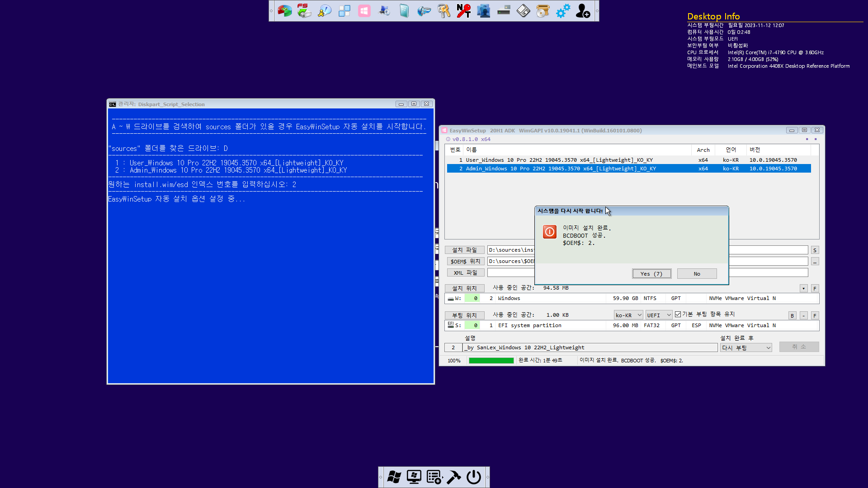Click the 완료 시간: 1분 49초 status text
This screenshot has height=488, width=868.
click(540, 360)
